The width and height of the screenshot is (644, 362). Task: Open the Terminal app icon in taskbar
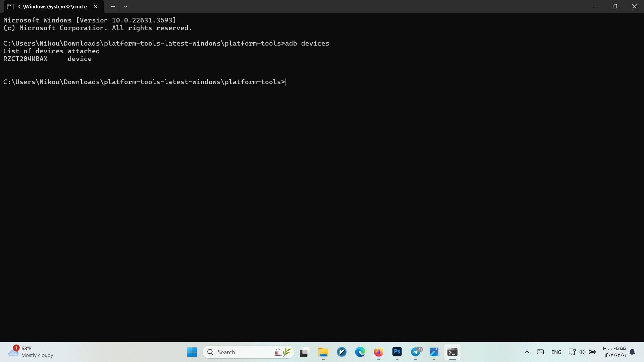(x=452, y=352)
